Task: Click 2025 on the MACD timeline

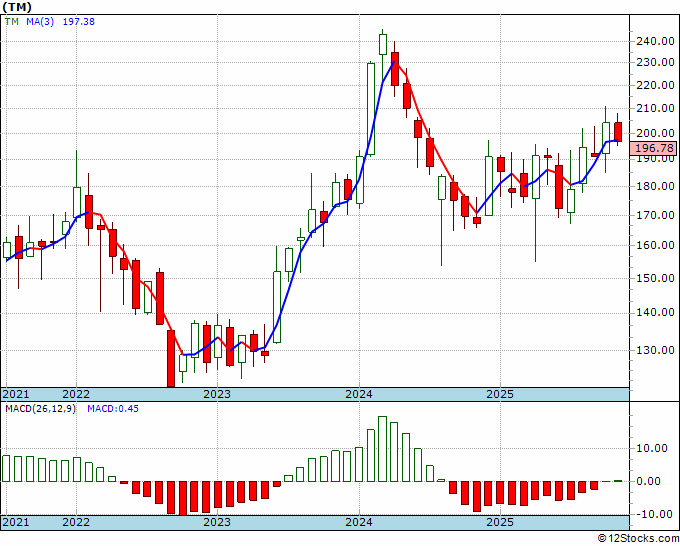Action: tap(500, 522)
